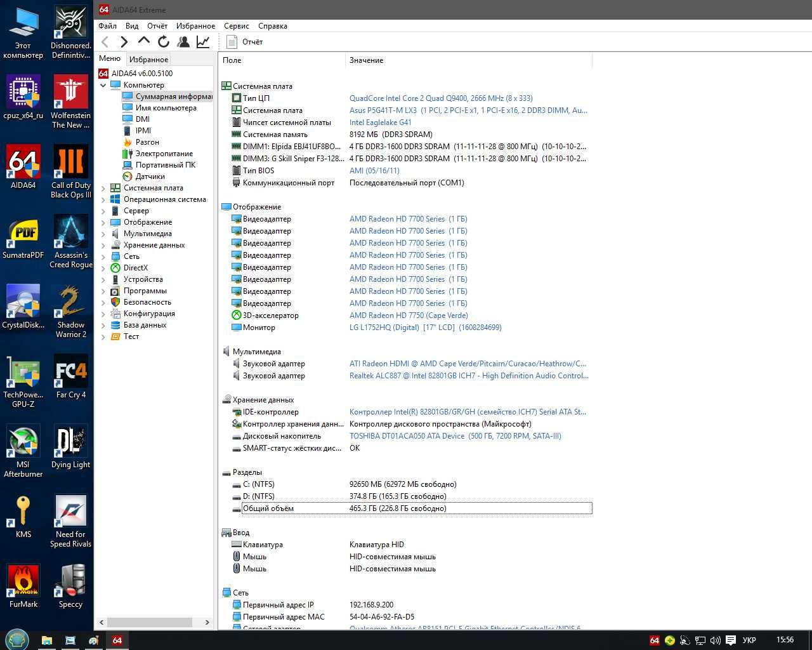
Task: Open the graph chart toolbar icon
Action: point(203,42)
